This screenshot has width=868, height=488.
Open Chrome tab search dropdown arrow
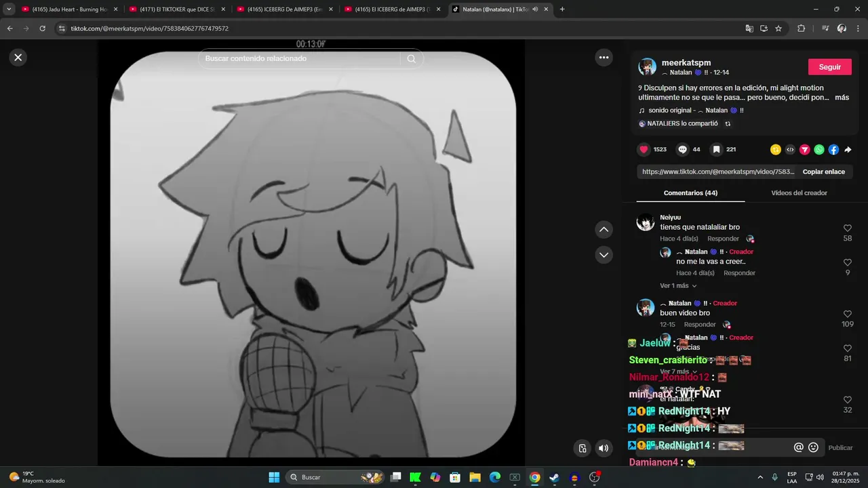[9, 9]
